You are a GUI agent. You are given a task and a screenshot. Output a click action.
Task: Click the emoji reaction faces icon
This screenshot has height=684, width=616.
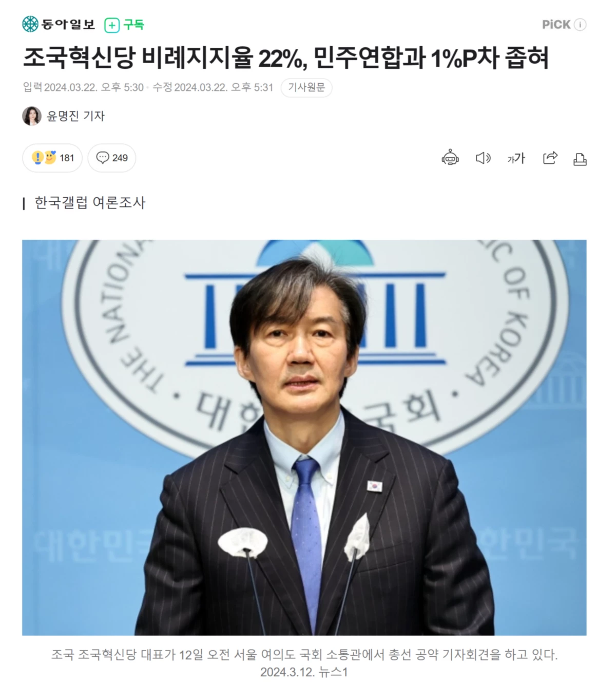pos(43,158)
